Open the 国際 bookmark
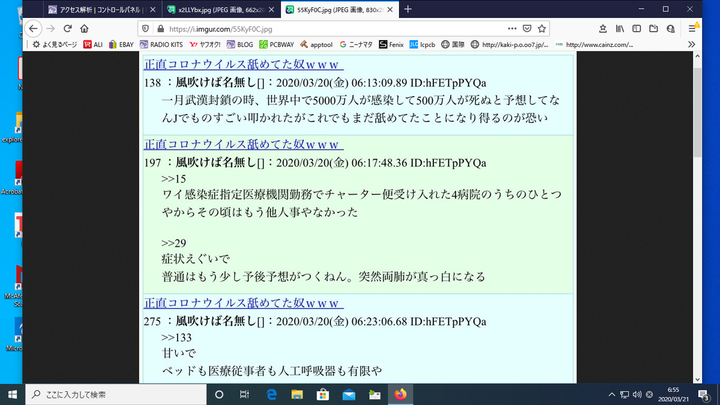The image size is (720, 405). (x=453, y=45)
